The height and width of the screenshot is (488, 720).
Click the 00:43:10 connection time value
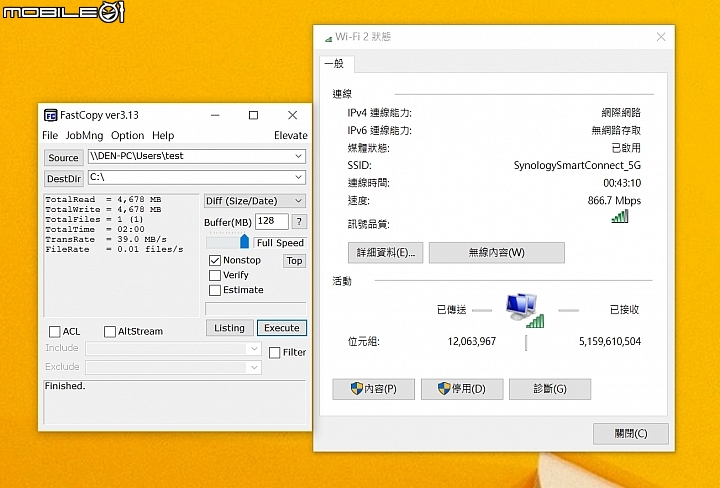[622, 183]
